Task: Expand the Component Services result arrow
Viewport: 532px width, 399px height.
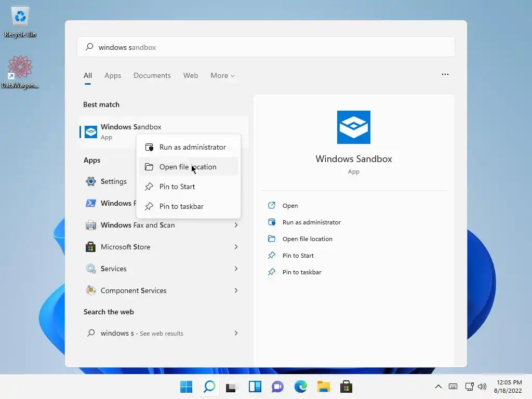Action: point(236,290)
